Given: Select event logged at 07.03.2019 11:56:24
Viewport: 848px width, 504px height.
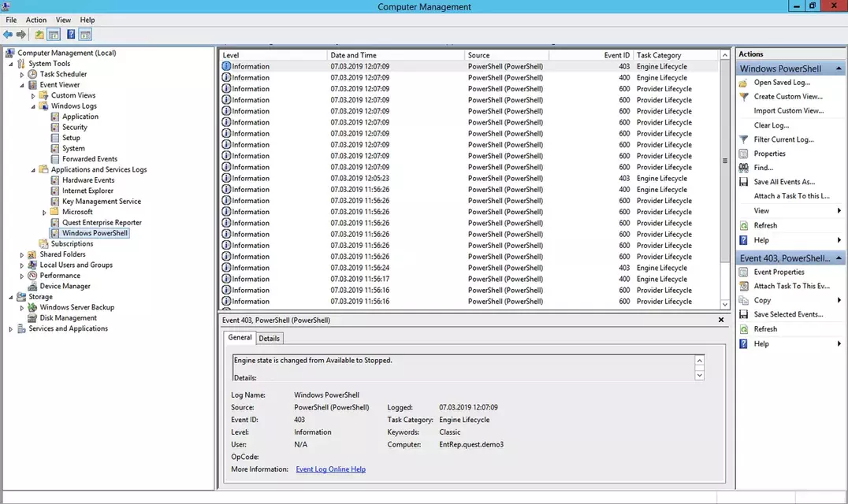Looking at the screenshot, I should tap(470, 268).
